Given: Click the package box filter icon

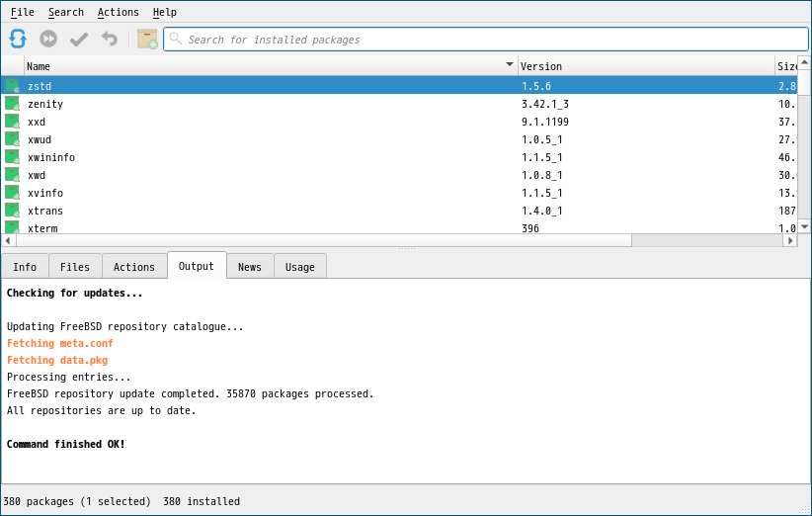Looking at the screenshot, I should tap(147, 39).
